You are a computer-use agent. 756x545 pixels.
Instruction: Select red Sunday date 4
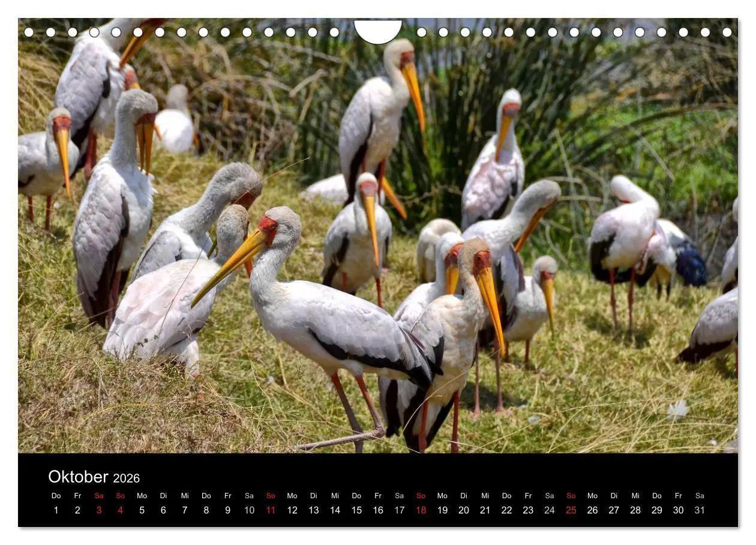click(121, 510)
